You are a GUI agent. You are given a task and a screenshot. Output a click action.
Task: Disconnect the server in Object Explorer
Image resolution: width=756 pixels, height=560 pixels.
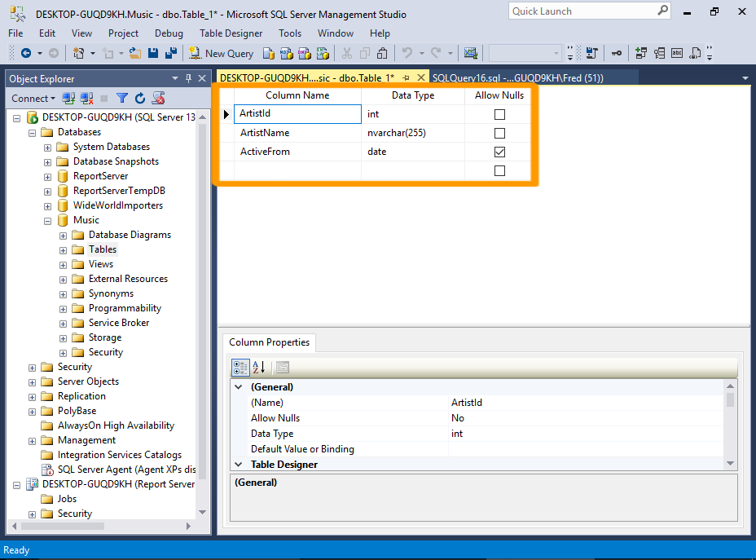(x=86, y=97)
